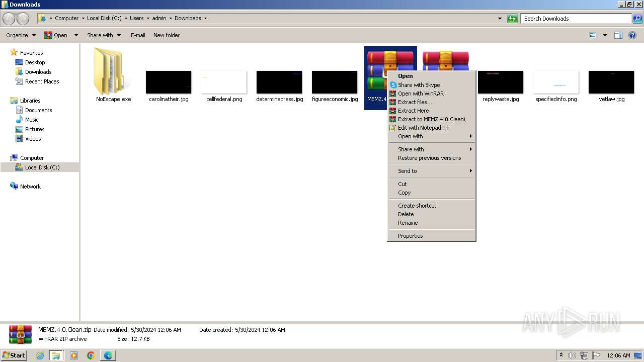Choose Restore previous versions
Screen dimensions: 644x362
pyautogui.click(x=431, y=158)
